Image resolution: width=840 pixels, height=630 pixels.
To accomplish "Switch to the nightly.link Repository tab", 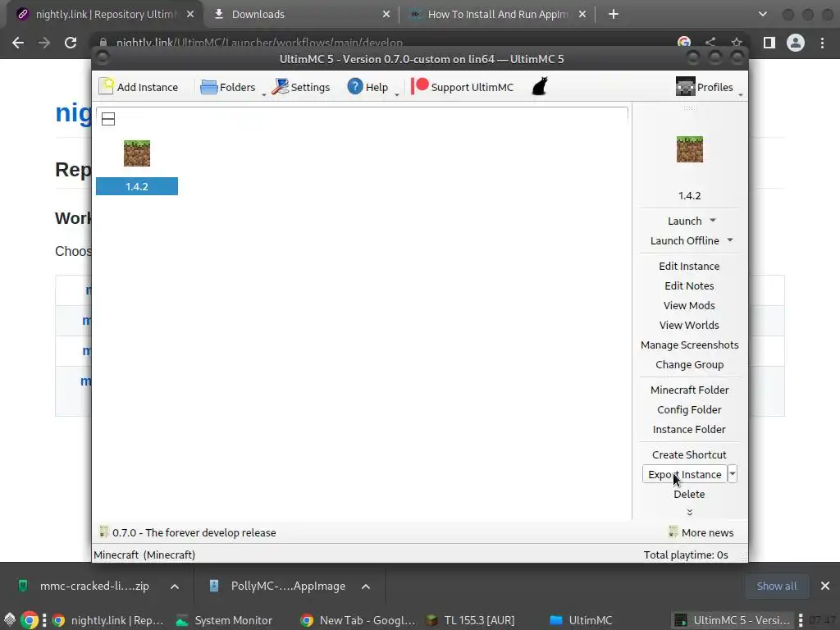I will tap(106, 15).
